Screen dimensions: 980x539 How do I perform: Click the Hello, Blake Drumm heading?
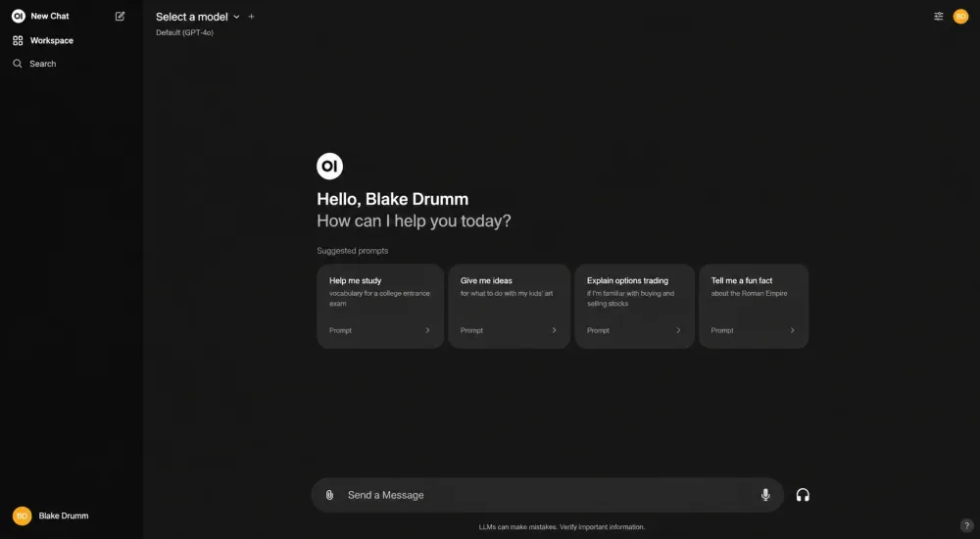coord(393,199)
